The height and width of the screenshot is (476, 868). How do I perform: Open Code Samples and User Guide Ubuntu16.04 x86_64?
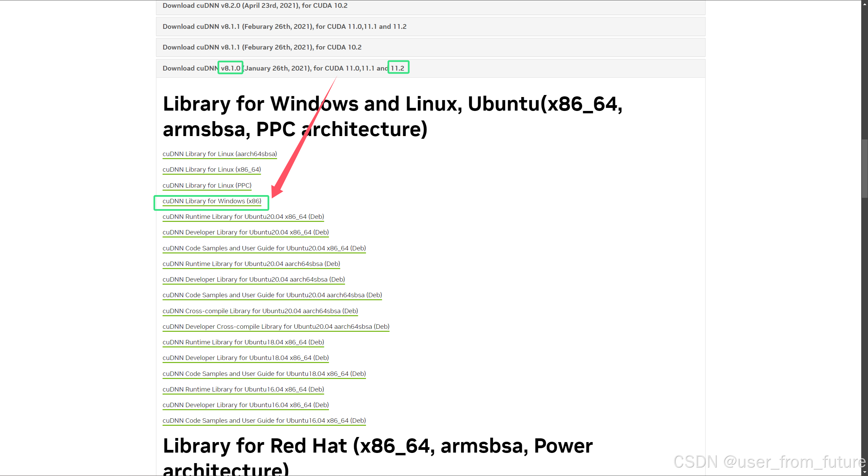click(264, 421)
